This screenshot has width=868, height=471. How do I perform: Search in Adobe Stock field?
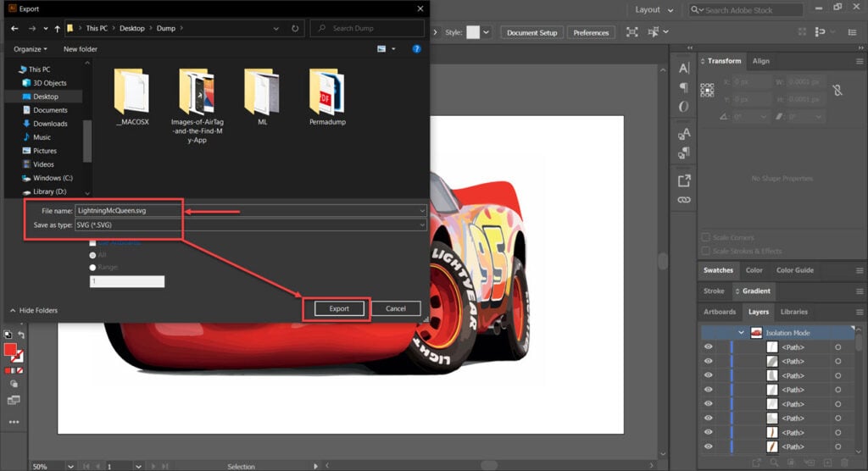tap(746, 10)
